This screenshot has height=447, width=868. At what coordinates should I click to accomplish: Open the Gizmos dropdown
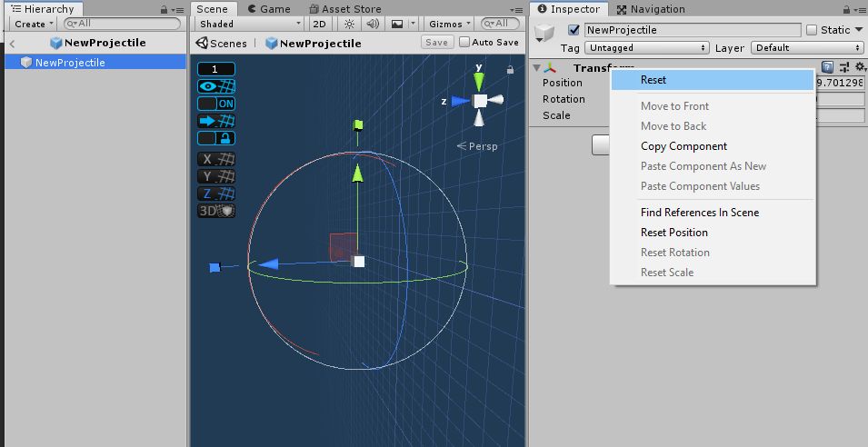pos(450,24)
